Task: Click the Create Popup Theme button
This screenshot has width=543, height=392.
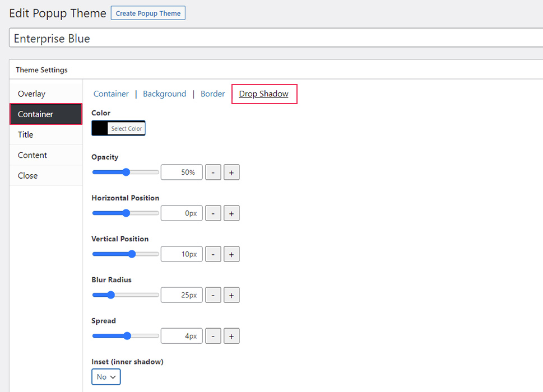Action: click(x=147, y=12)
